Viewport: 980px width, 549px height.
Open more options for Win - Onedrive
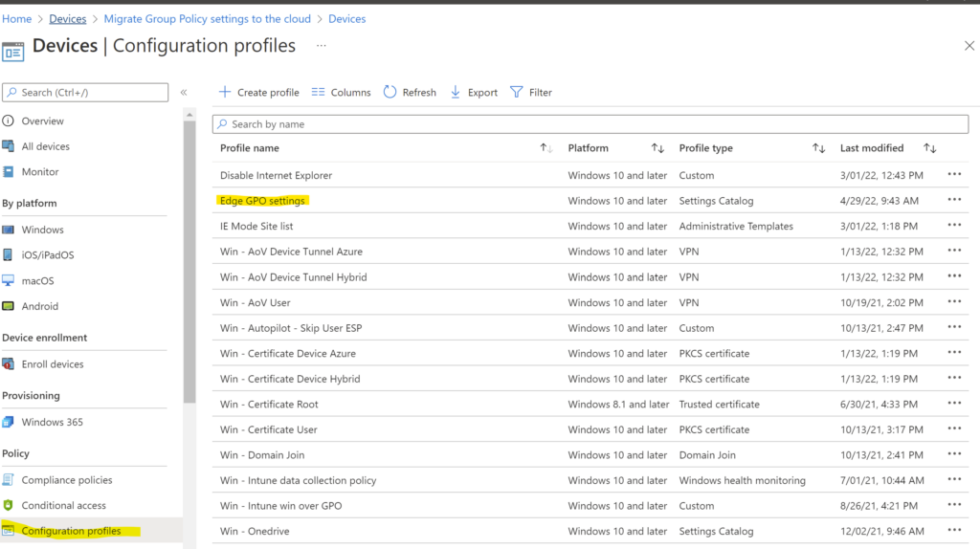click(954, 530)
